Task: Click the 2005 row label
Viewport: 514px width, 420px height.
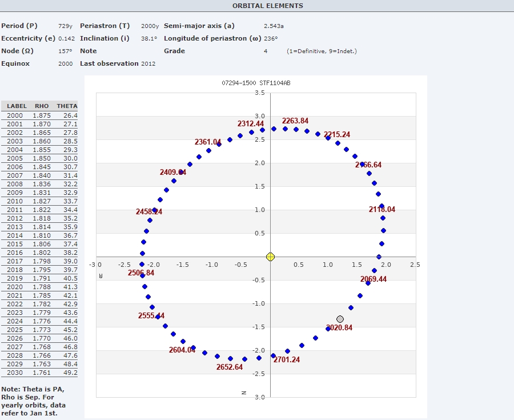Action: [x=15, y=158]
